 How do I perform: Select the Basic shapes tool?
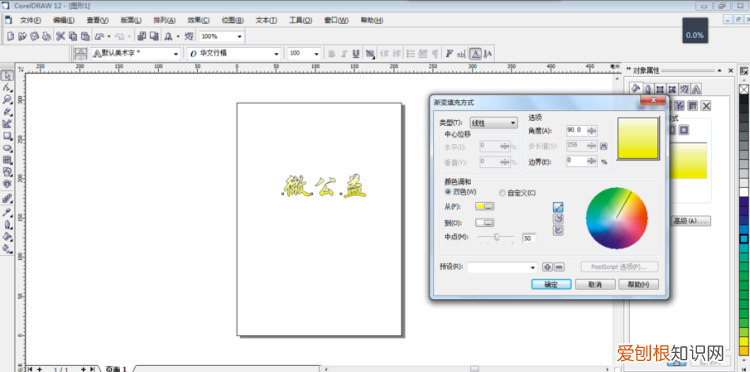pyautogui.click(x=7, y=172)
